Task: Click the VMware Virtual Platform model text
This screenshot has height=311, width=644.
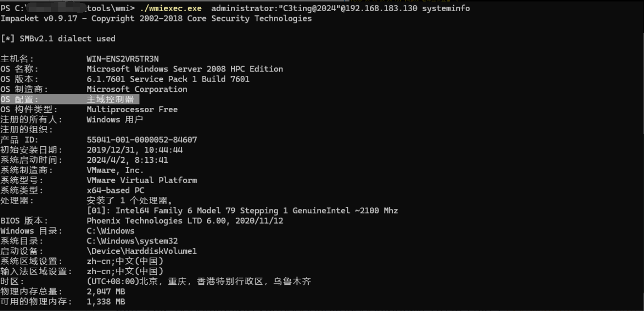Action: [x=141, y=180]
